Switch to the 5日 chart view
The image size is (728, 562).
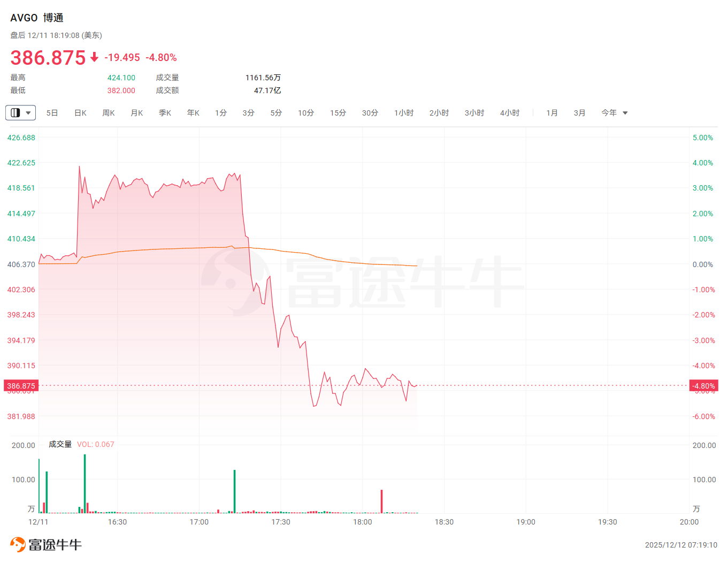pos(52,113)
